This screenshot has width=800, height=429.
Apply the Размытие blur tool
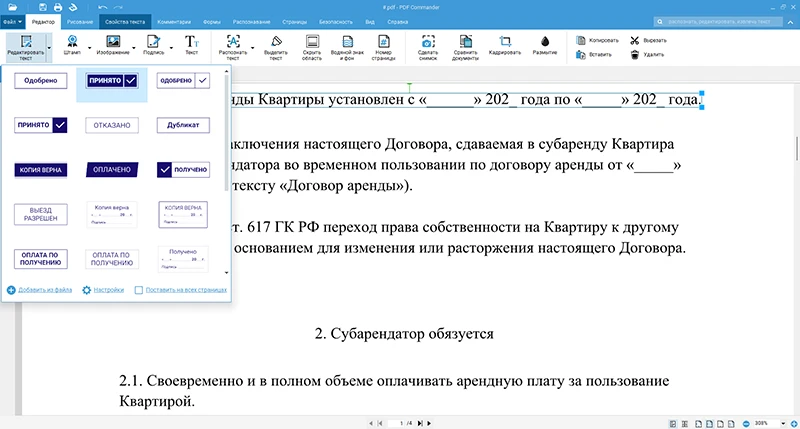click(545, 45)
